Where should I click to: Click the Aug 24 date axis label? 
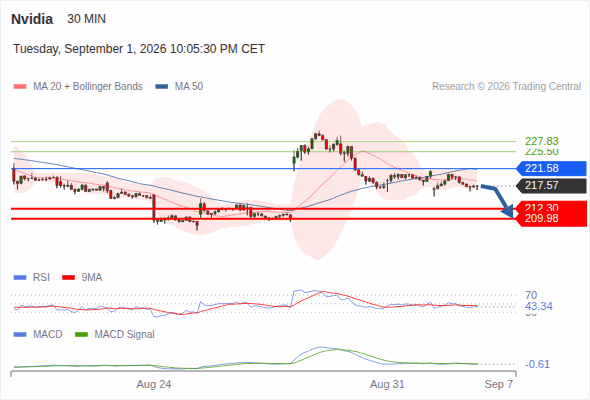coord(154,384)
